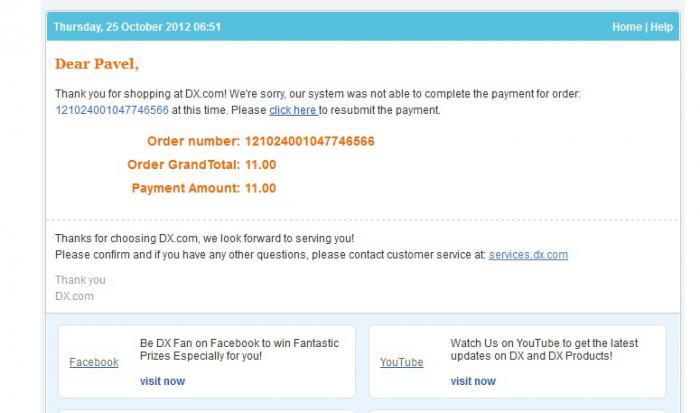Click the "Thank you" signature line
The height and width of the screenshot is (413, 700).
(x=80, y=280)
